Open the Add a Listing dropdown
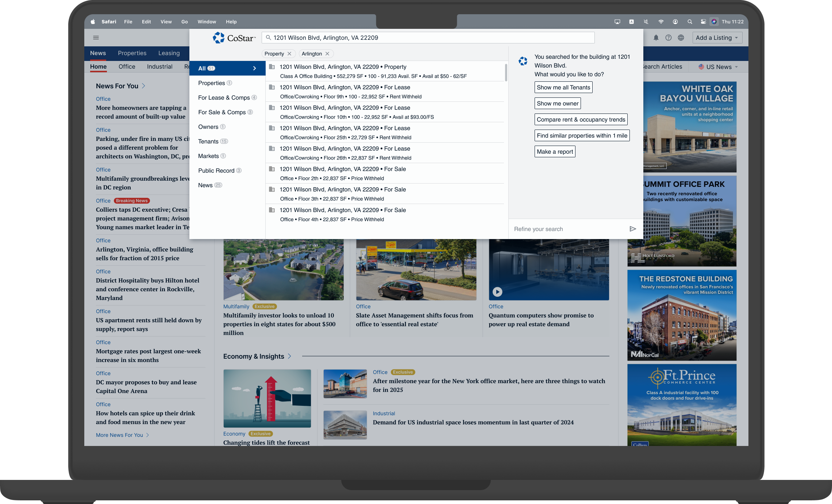This screenshot has width=832, height=504. pyautogui.click(x=717, y=38)
